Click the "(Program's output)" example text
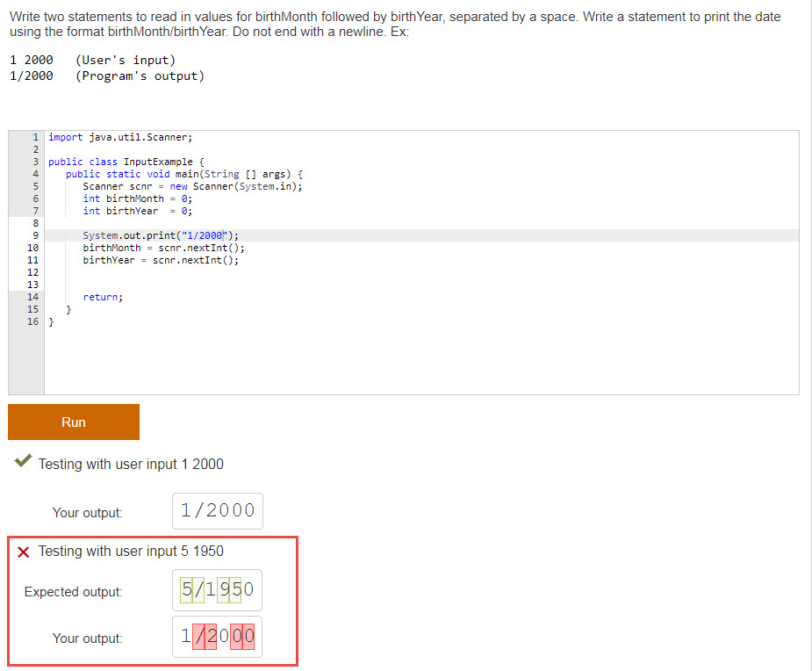This screenshot has width=812, height=671. 140,76
